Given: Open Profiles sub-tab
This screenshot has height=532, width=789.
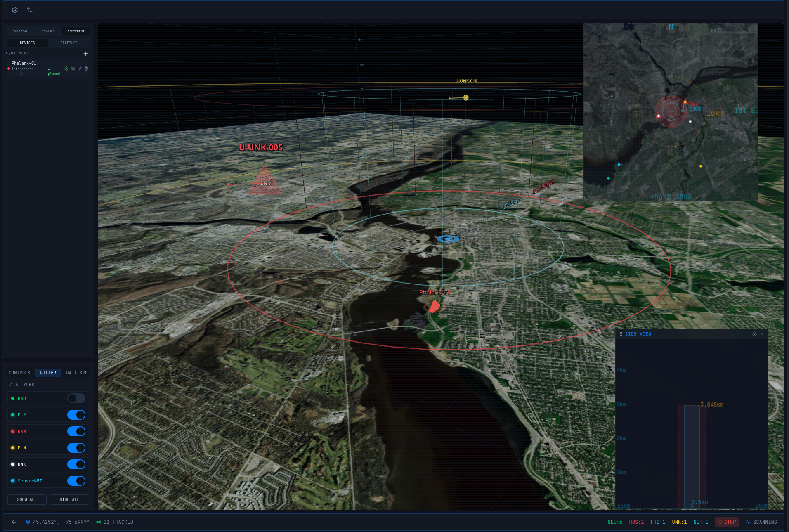Looking at the screenshot, I should point(69,43).
